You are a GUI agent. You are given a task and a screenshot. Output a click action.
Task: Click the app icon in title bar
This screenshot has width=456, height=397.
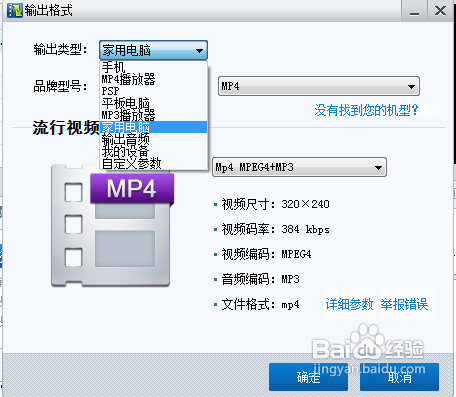pos(14,10)
